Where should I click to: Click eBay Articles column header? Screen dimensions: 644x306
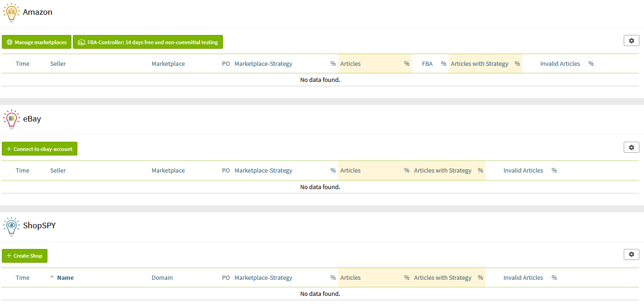click(351, 170)
